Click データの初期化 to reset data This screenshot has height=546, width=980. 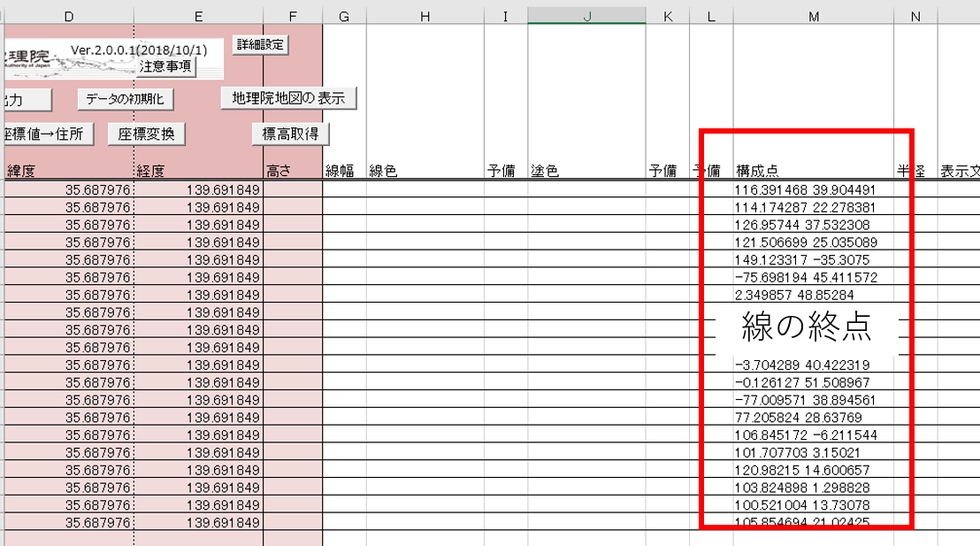(125, 99)
